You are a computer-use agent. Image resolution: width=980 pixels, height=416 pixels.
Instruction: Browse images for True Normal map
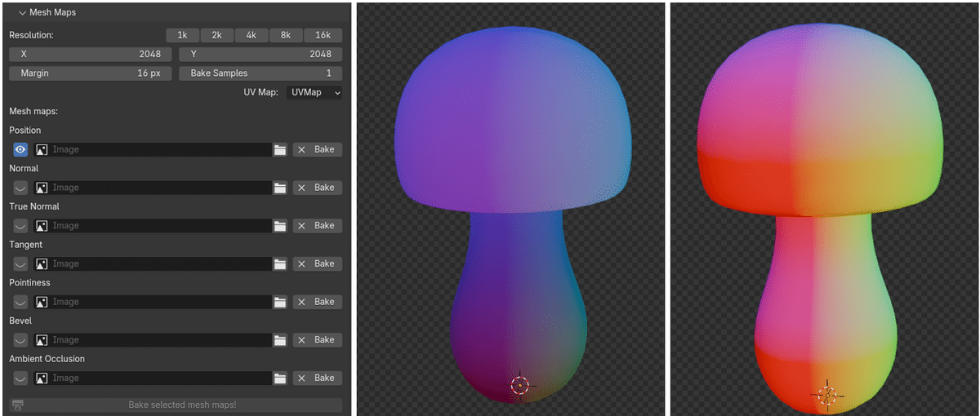(x=41, y=226)
